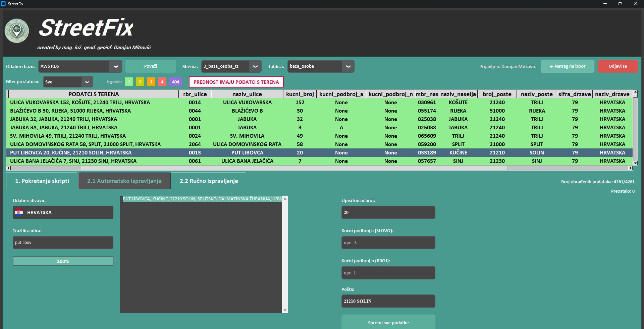Click the cell 2064 for Domovinskog rata
644x329 pixels.
pyautogui.click(x=195, y=144)
